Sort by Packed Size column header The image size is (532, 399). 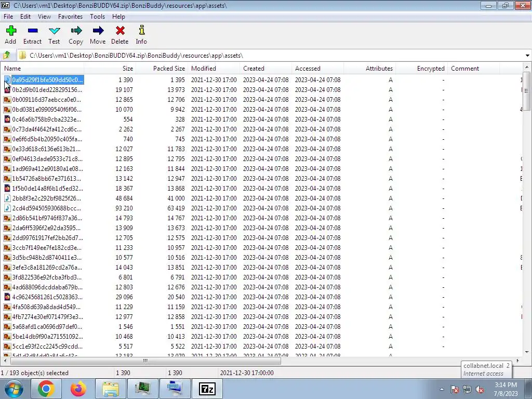point(162,68)
